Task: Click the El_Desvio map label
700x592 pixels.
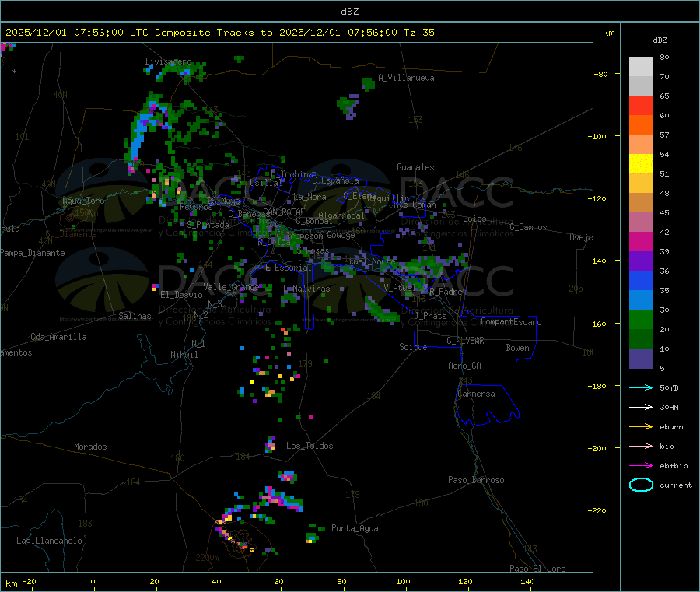Action: 181,295
